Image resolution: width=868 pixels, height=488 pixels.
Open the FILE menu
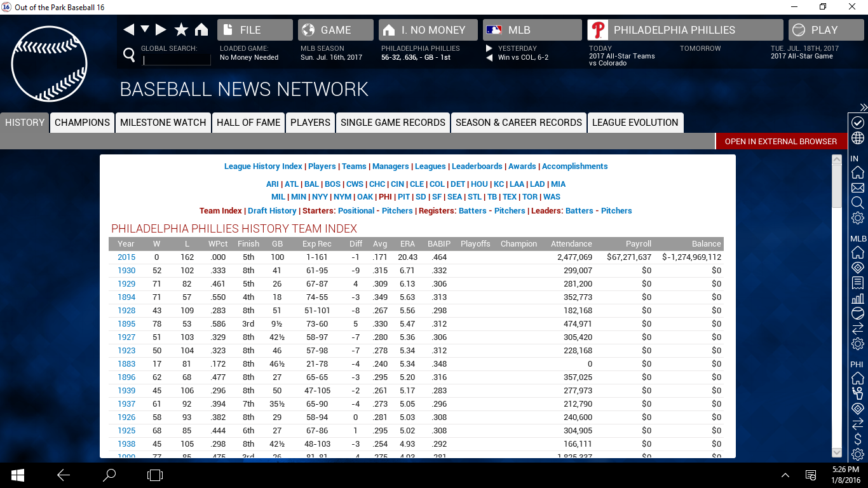255,30
